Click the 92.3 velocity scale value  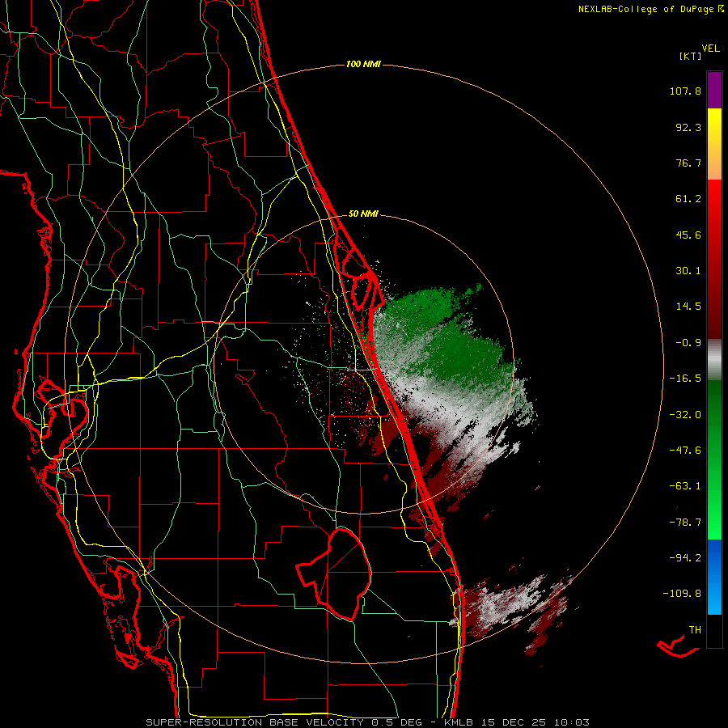point(688,127)
